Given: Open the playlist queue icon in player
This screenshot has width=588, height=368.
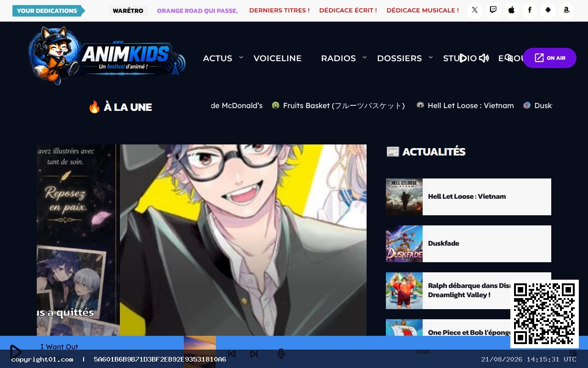Looking at the screenshot, I should (573, 353).
